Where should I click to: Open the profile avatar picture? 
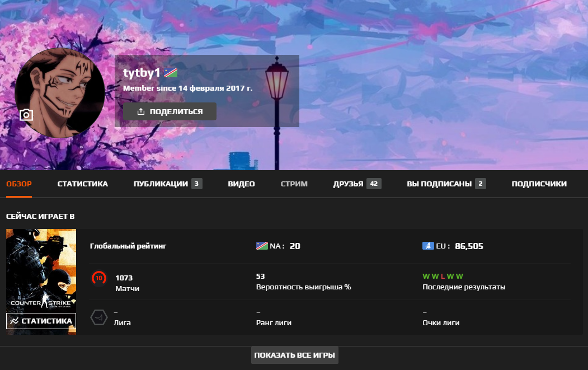[60, 93]
